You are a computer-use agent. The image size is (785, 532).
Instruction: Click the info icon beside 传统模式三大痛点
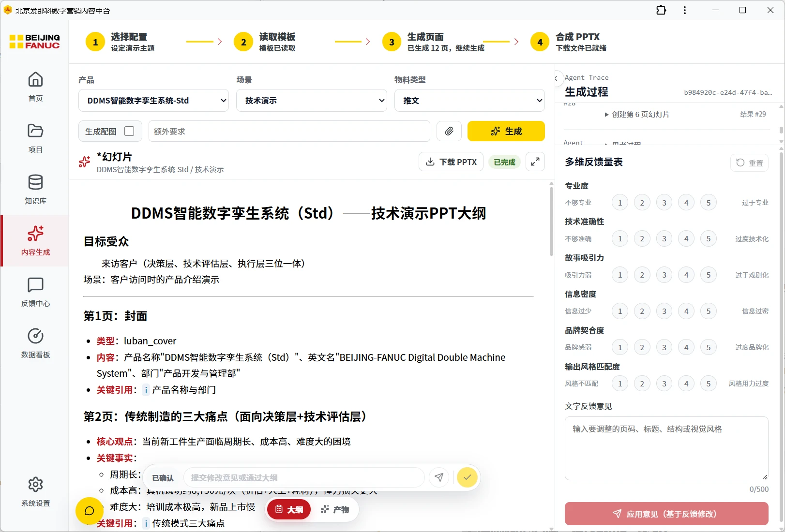[146, 523]
